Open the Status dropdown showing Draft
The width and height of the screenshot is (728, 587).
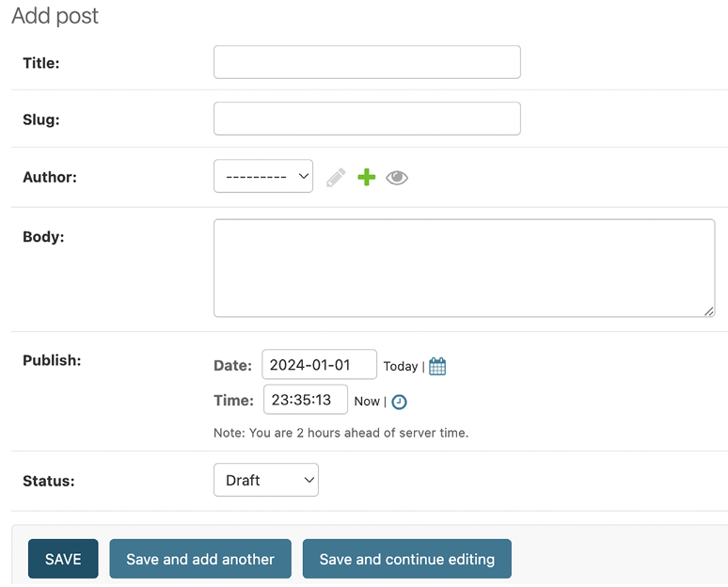coord(266,480)
